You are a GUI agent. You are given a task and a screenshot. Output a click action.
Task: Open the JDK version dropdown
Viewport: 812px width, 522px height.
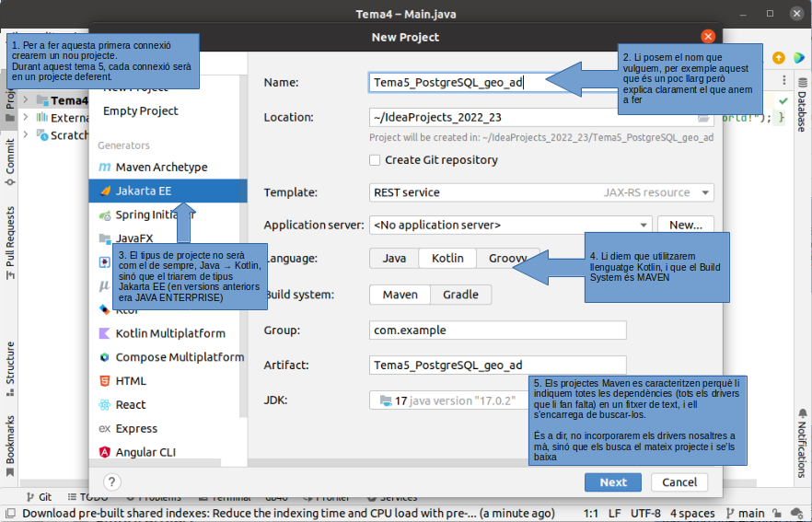tap(450, 400)
